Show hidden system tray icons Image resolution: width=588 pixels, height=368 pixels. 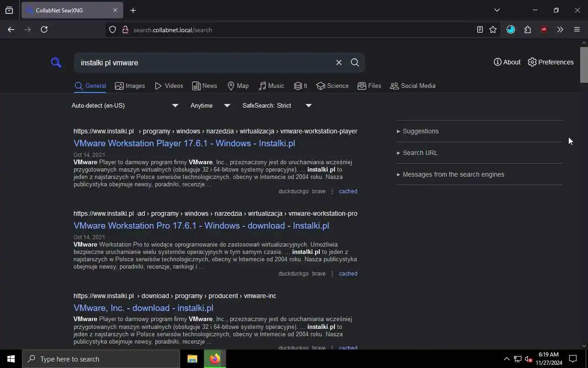pos(507,359)
